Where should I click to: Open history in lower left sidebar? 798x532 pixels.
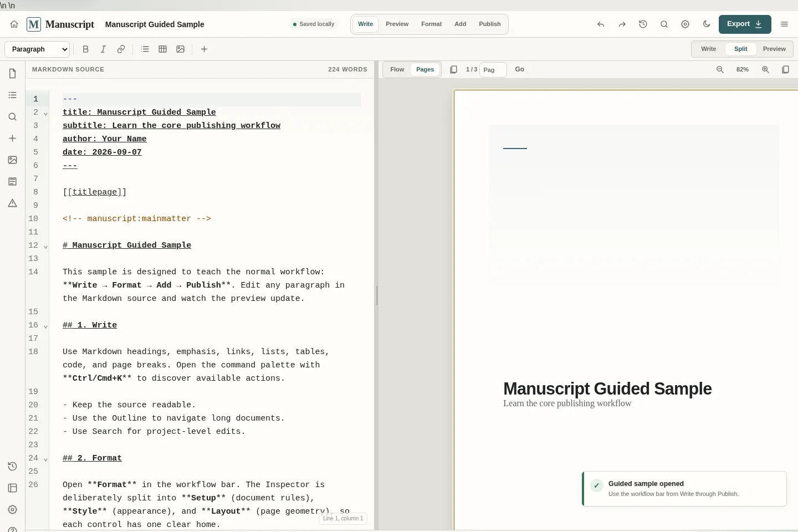point(13,467)
